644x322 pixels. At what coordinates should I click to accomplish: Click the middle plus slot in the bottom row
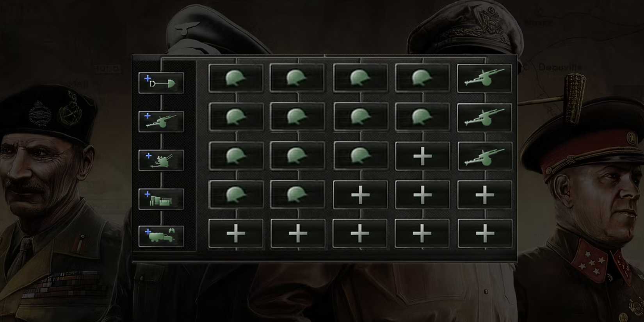tap(360, 233)
